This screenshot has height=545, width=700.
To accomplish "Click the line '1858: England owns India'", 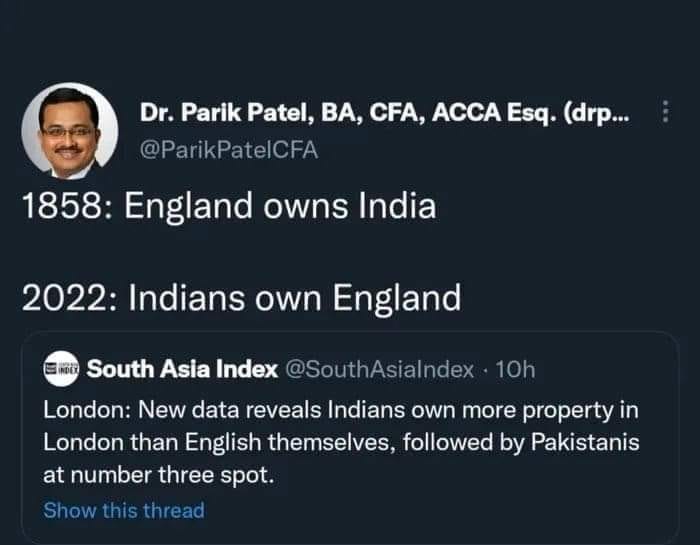I will 230,207.
